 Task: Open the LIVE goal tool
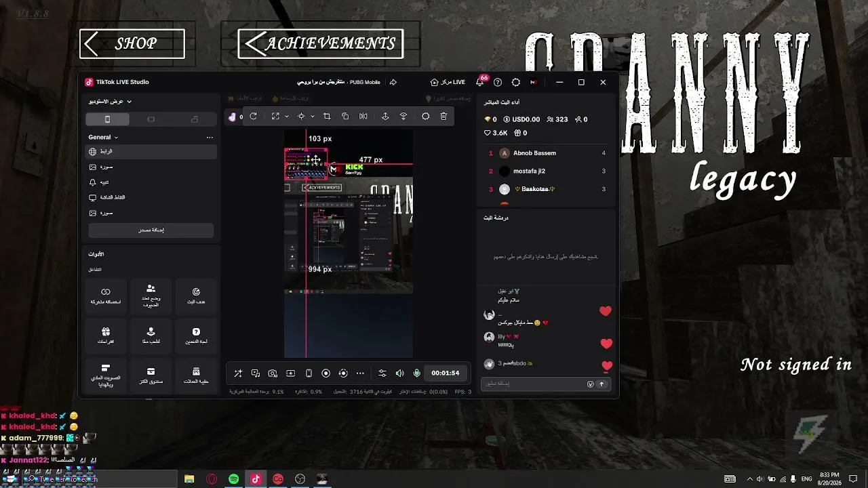[x=196, y=295]
